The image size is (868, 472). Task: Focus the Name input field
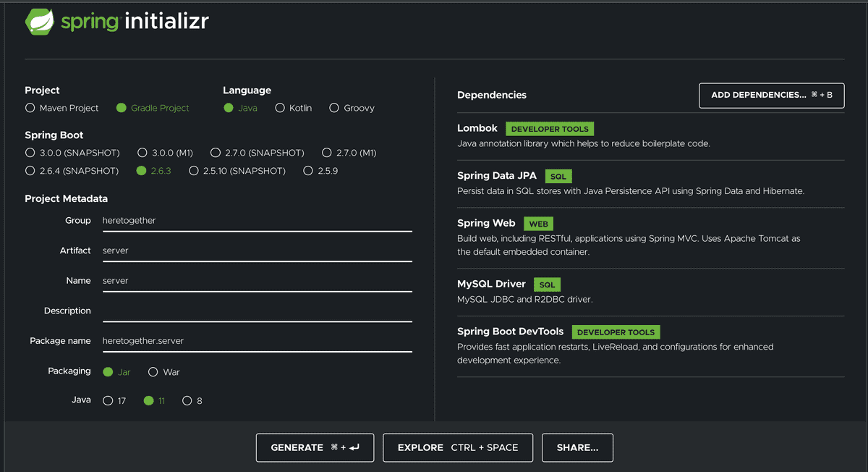[x=258, y=281]
